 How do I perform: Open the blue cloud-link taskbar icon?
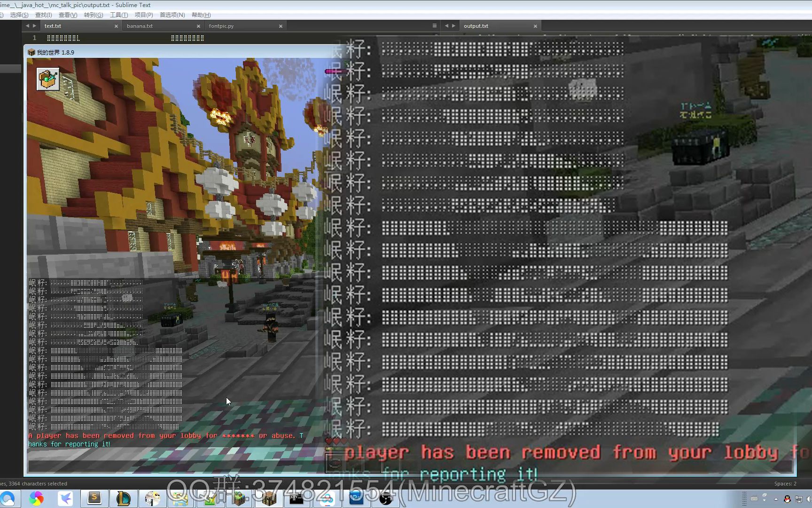[x=327, y=499]
